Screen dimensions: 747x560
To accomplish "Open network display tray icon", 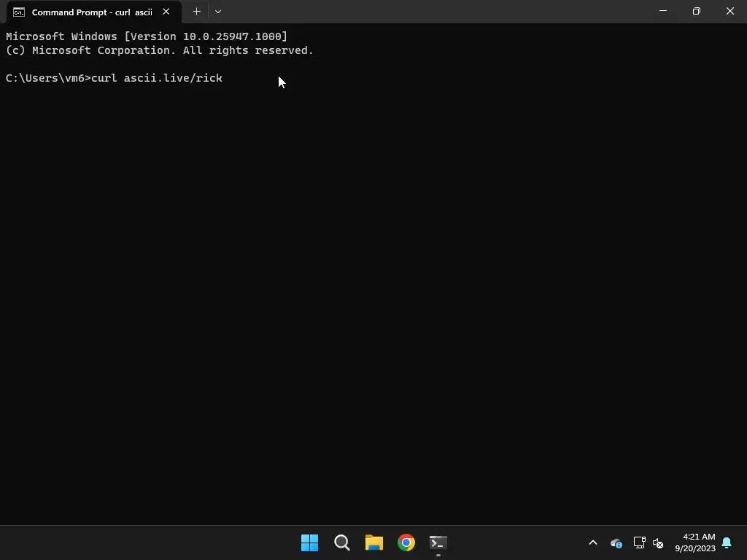I will 639,542.
